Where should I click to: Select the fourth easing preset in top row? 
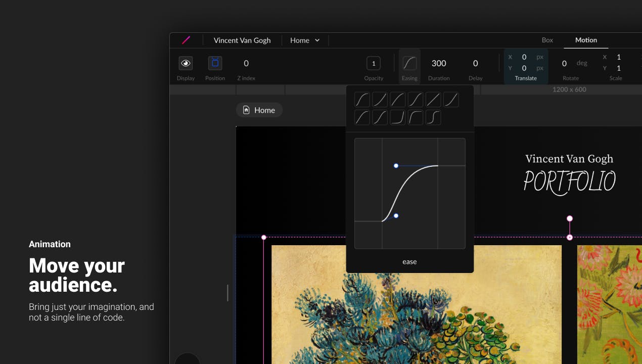416,100
